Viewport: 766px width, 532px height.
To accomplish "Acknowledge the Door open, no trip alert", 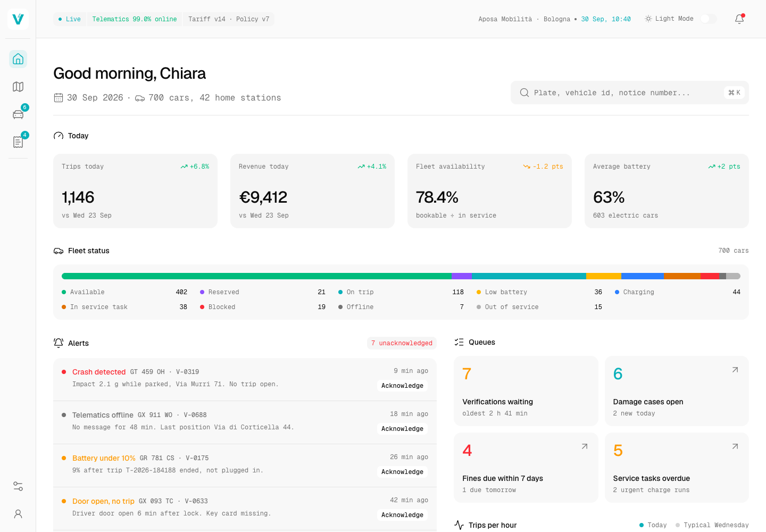I will 402,515.
